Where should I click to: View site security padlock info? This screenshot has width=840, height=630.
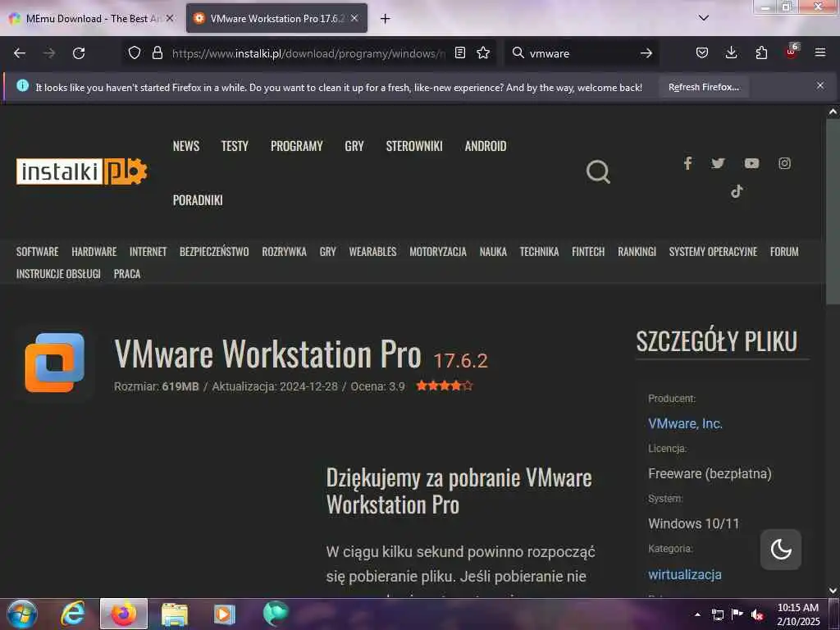coord(157,53)
